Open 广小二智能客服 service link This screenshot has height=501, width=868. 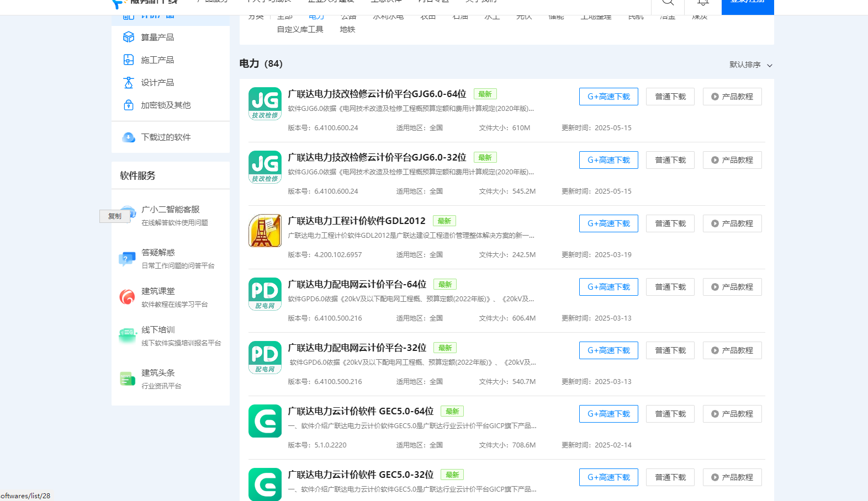(x=171, y=209)
